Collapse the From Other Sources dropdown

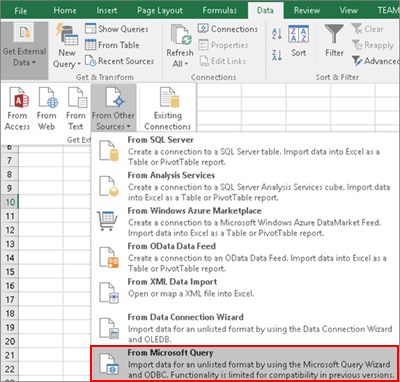(113, 108)
